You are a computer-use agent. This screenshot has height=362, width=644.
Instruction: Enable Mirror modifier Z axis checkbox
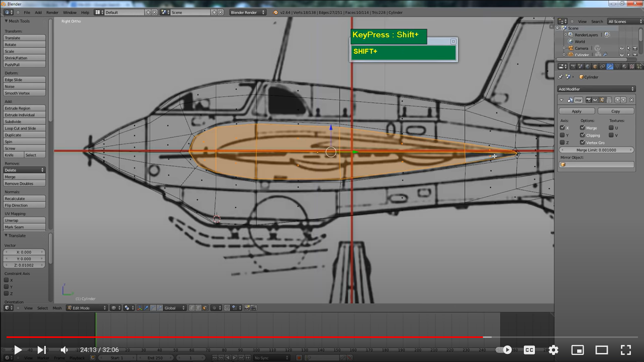[562, 143]
